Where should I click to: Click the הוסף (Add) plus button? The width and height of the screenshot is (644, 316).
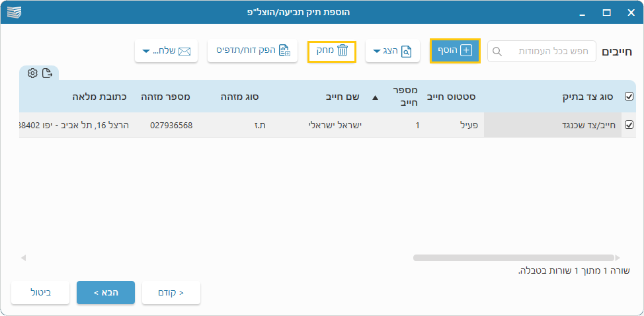(455, 51)
